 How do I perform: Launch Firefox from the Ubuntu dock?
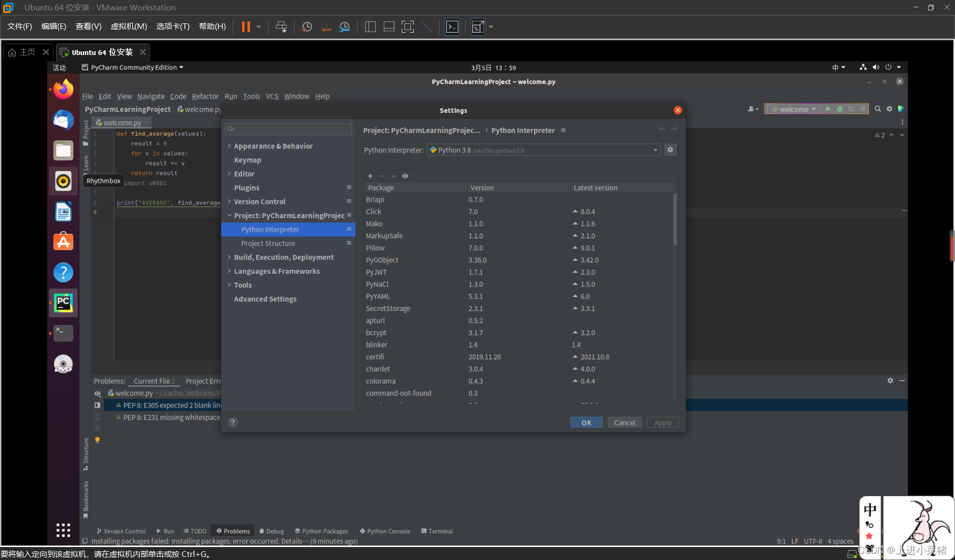(x=63, y=89)
